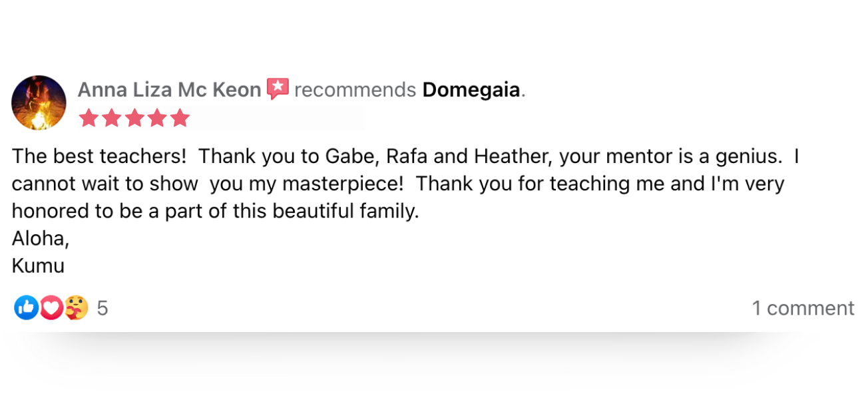Screen dimensions: 868x398
Task: Click the red recommendation badge icon
Action: pos(278,89)
